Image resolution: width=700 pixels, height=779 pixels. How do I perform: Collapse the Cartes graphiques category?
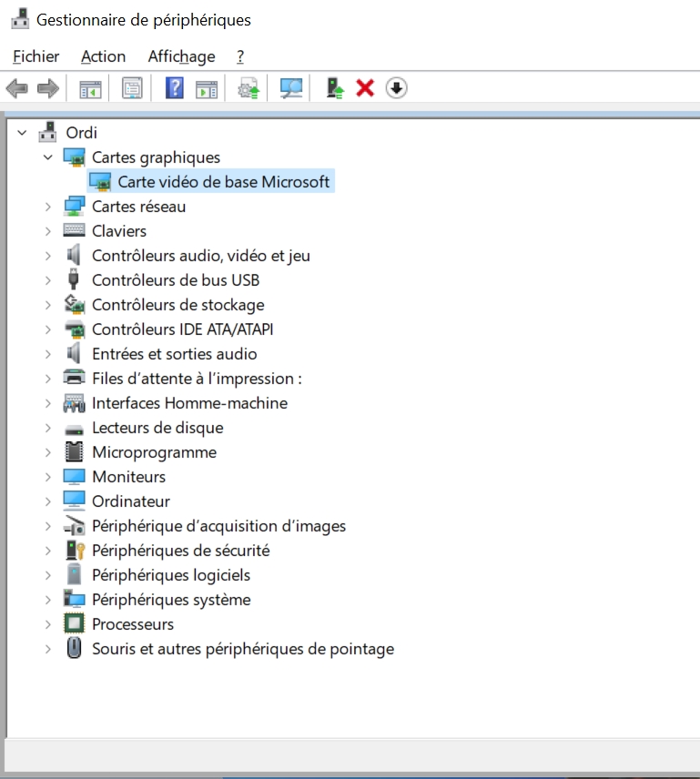(48, 157)
